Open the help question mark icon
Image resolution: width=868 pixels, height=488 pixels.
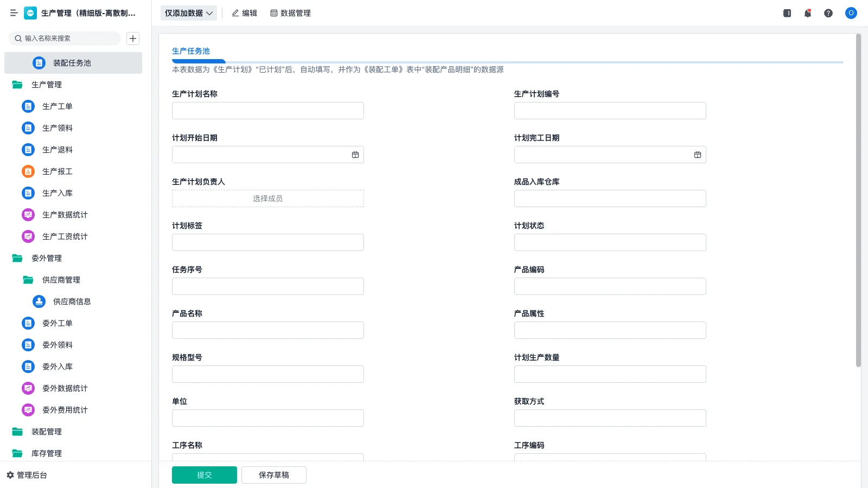click(828, 13)
